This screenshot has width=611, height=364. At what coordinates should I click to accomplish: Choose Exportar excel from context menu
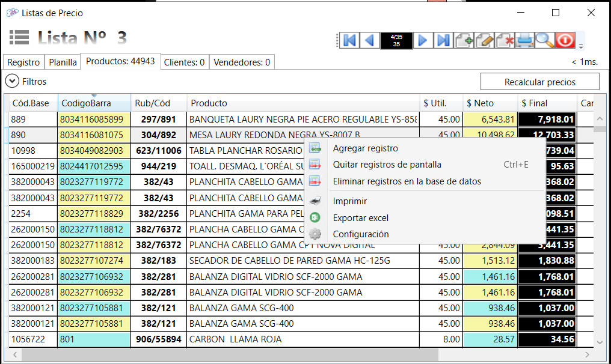[x=361, y=218]
